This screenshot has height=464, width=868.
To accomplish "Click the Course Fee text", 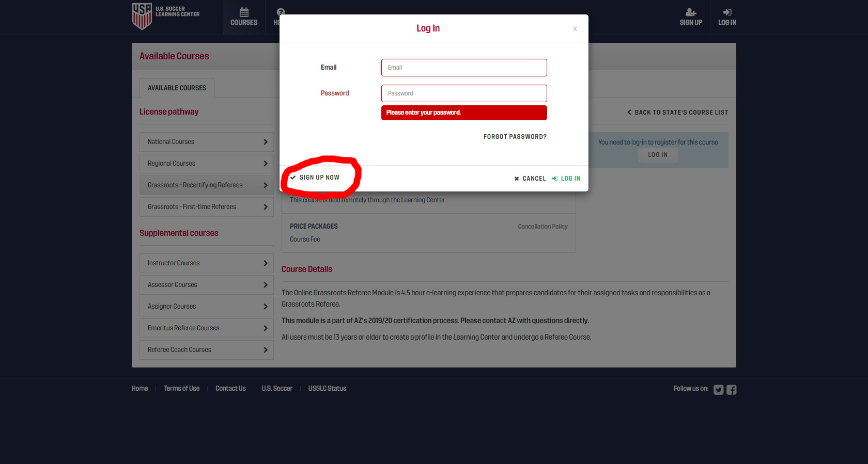I will pos(305,239).
